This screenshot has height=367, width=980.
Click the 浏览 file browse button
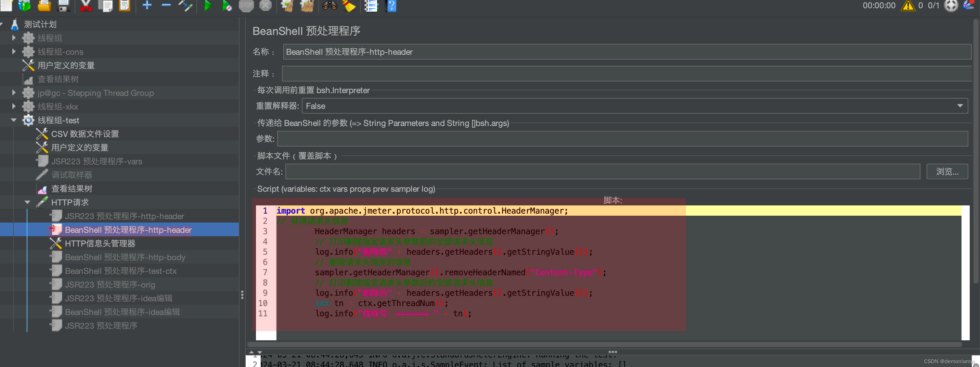(x=947, y=172)
